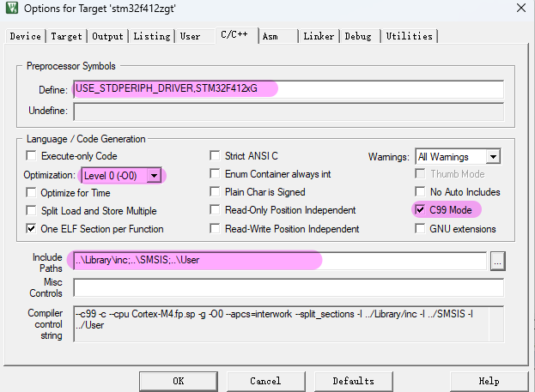Expand the Warnings dropdown
This screenshot has width=535, height=392.
[493, 157]
